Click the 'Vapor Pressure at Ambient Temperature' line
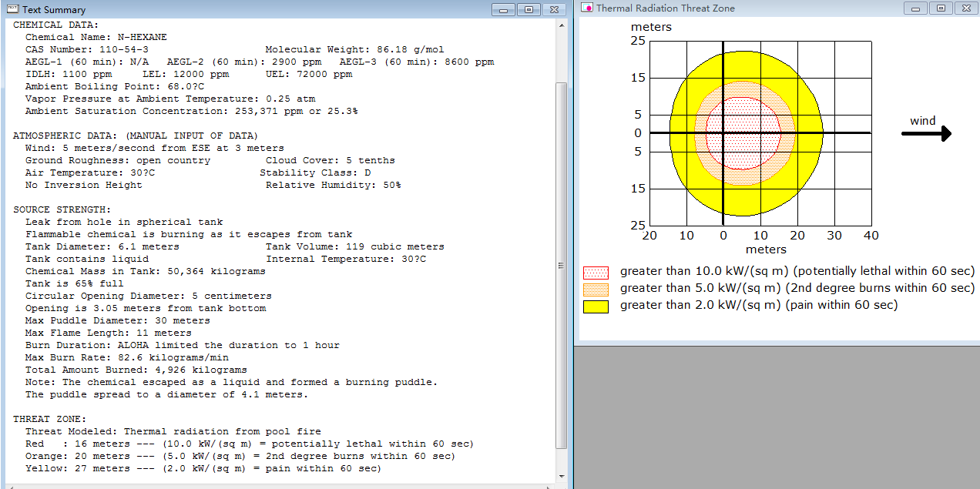Image resolution: width=980 pixels, height=489 pixels. 170,99
